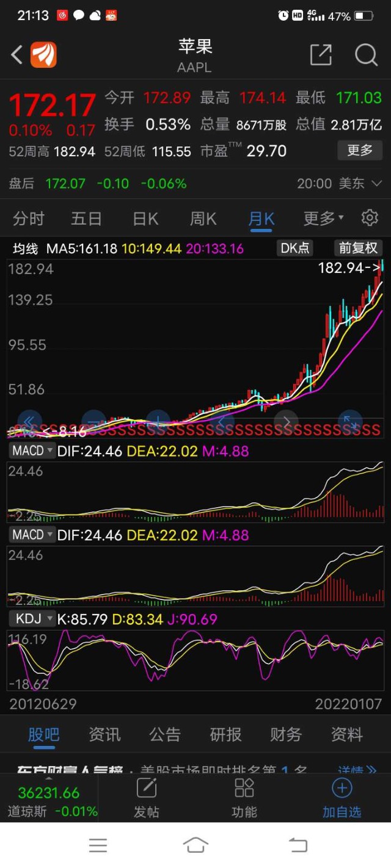Viewport: 391px width, 868px height.
Task: Tap red NetEase notification icon
Action: click(x=62, y=15)
